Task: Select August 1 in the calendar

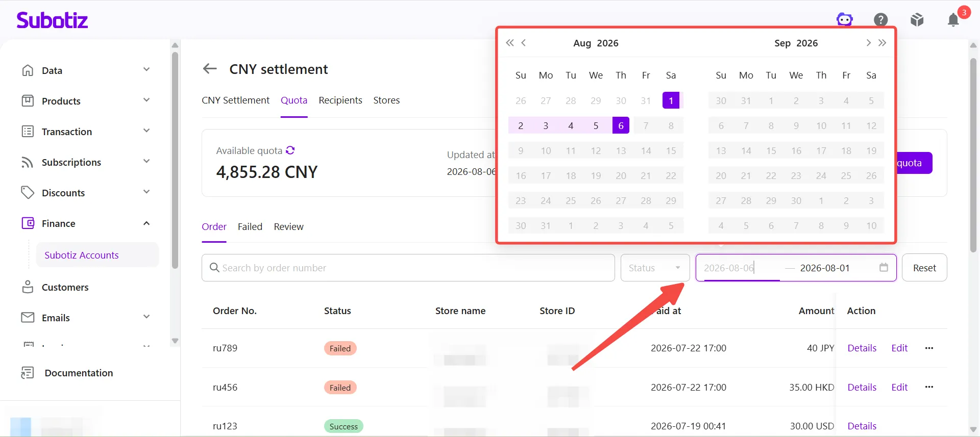Action: 671,100
